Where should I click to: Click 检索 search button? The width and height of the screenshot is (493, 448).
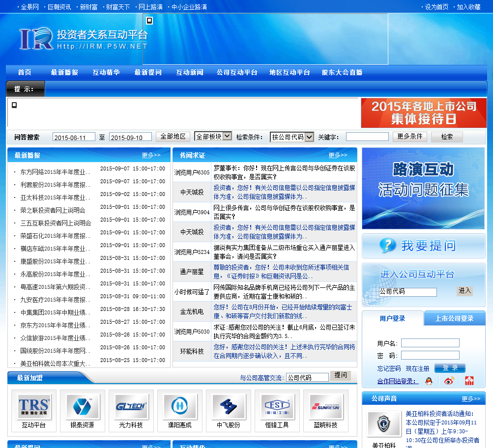coord(447,137)
